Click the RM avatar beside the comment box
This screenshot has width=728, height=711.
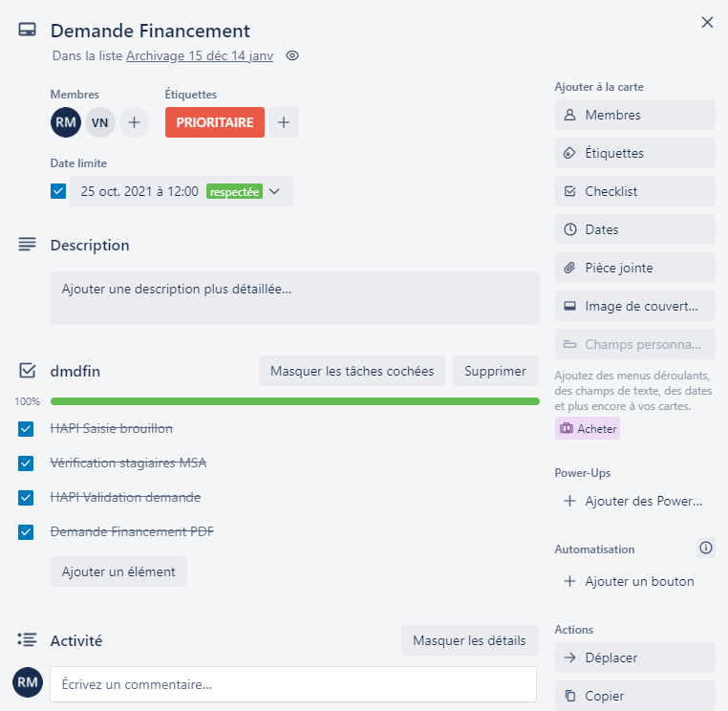point(28,681)
